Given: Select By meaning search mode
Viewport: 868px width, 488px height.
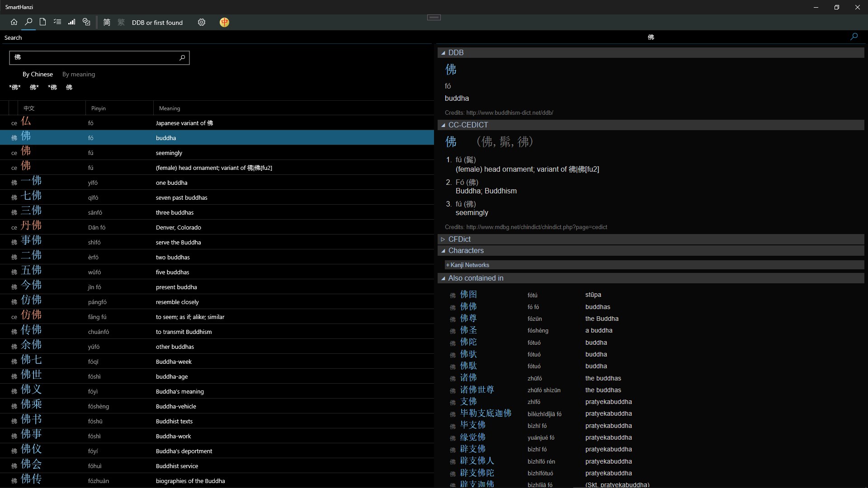Looking at the screenshot, I should pyautogui.click(x=79, y=74).
